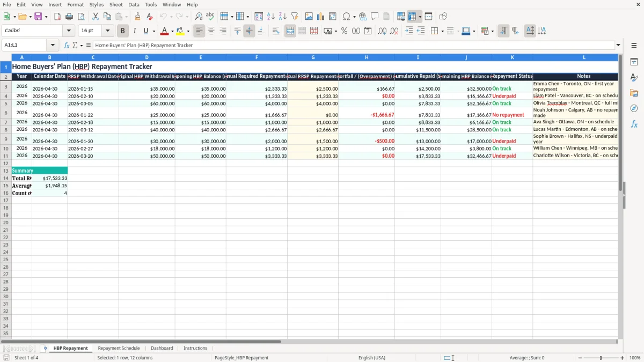
Task: Insert an image
Action: 309,17
